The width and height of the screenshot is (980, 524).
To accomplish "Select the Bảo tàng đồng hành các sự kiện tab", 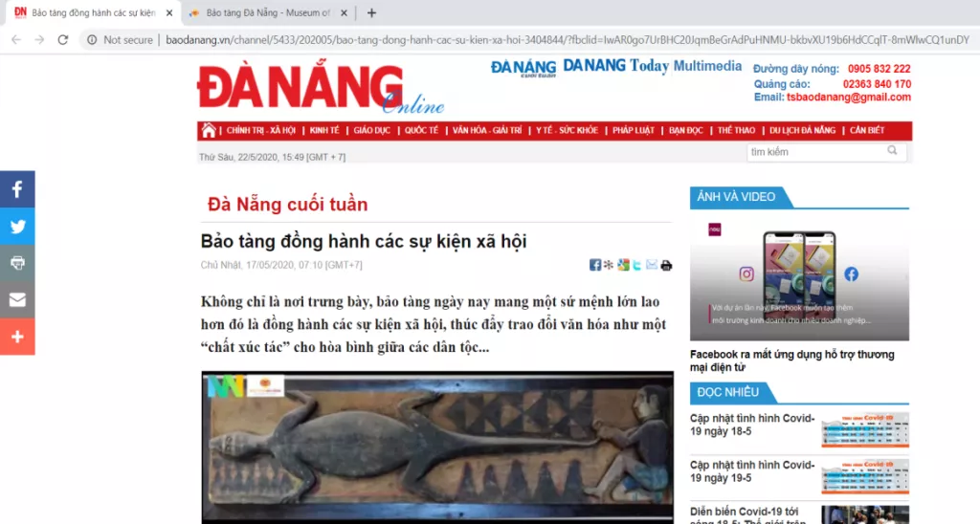I will [93, 12].
